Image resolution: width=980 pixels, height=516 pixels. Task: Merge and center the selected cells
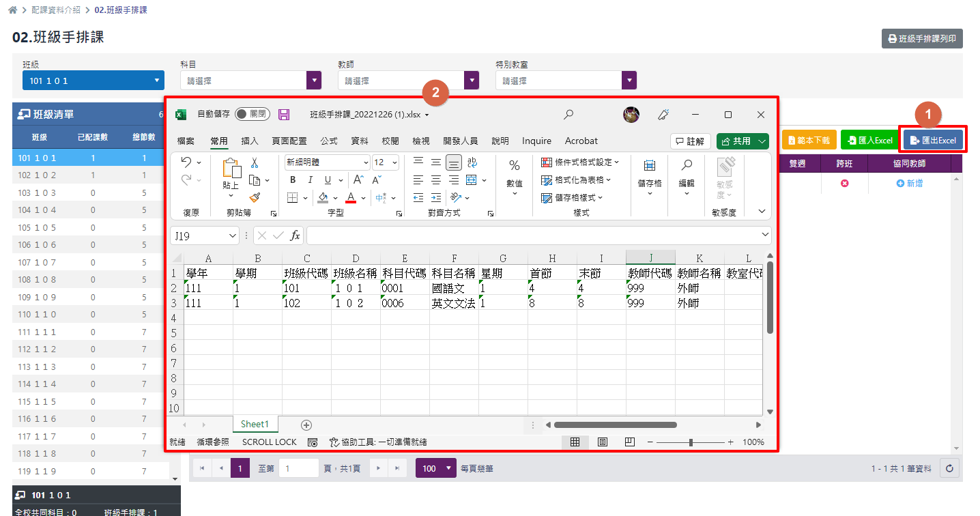471,180
